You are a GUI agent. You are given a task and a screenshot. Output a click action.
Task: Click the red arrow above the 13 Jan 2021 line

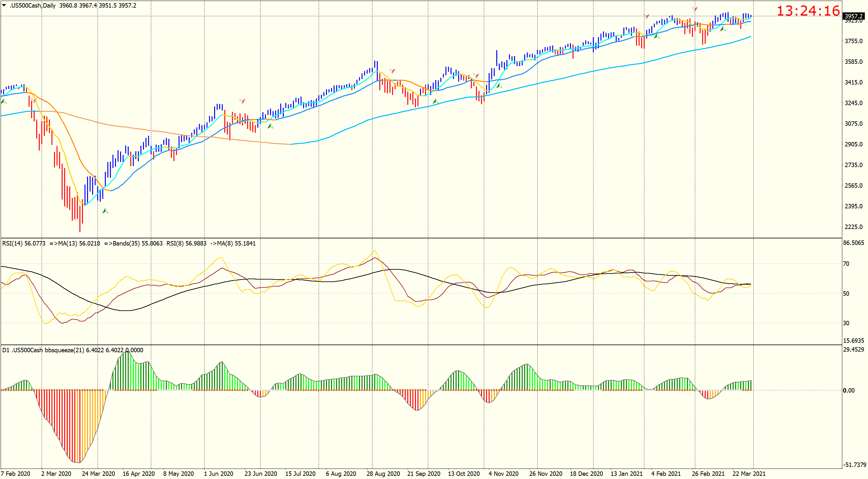[647, 17]
